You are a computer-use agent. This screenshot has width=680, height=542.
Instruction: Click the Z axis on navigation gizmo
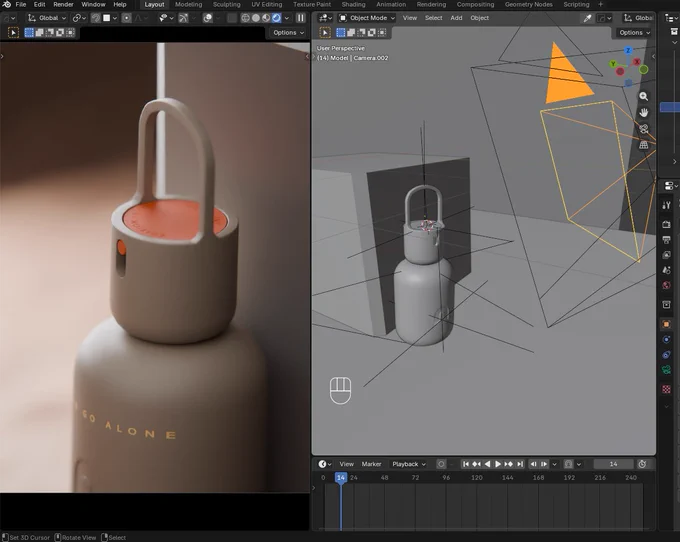[628, 51]
